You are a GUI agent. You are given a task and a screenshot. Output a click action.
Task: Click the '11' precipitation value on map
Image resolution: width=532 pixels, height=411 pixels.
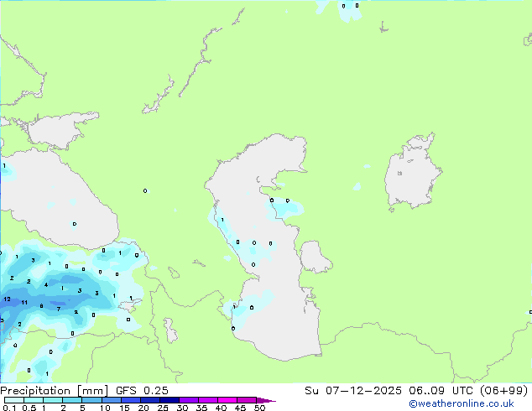(x=24, y=303)
